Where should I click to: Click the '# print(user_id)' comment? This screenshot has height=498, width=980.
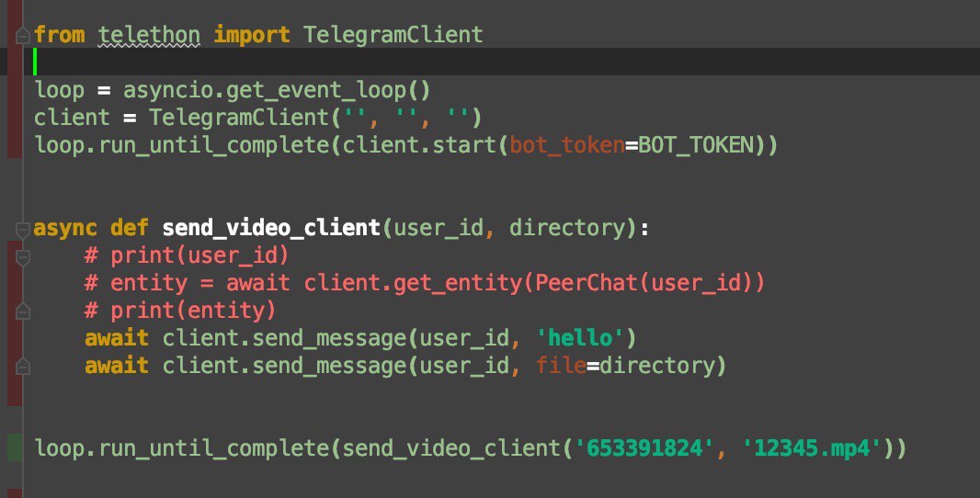[x=187, y=255]
